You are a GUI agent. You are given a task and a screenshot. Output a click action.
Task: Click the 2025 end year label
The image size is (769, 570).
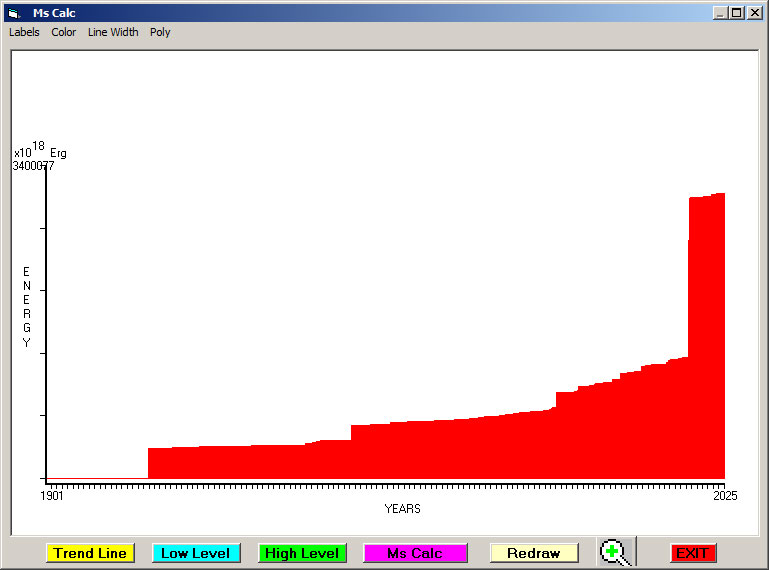click(724, 495)
